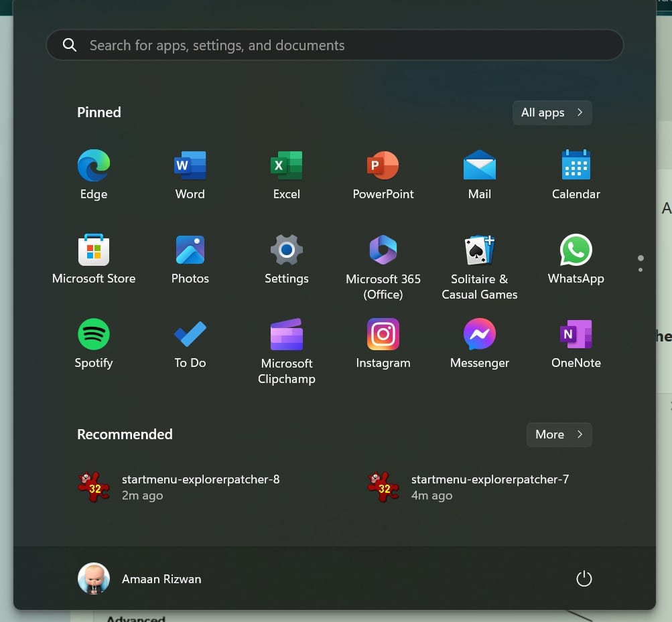This screenshot has height=622, width=672.
Task: Start Microsoft Clipchamp
Action: tap(286, 343)
